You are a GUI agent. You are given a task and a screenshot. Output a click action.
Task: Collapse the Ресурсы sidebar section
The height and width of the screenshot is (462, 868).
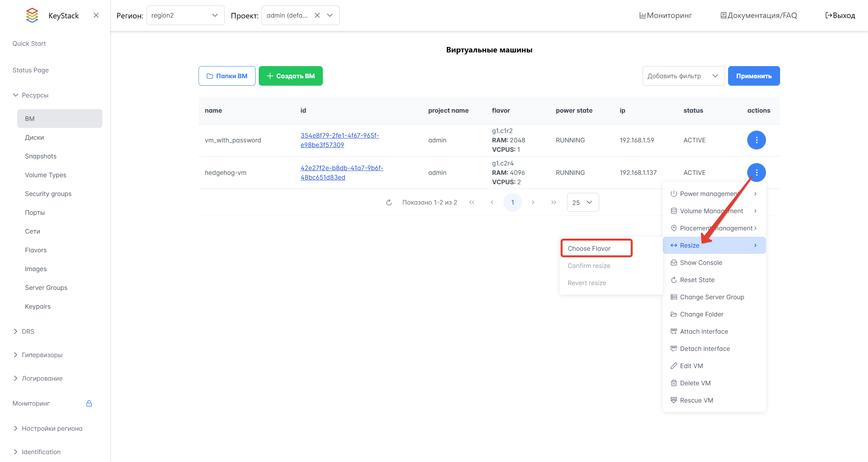tap(35, 95)
